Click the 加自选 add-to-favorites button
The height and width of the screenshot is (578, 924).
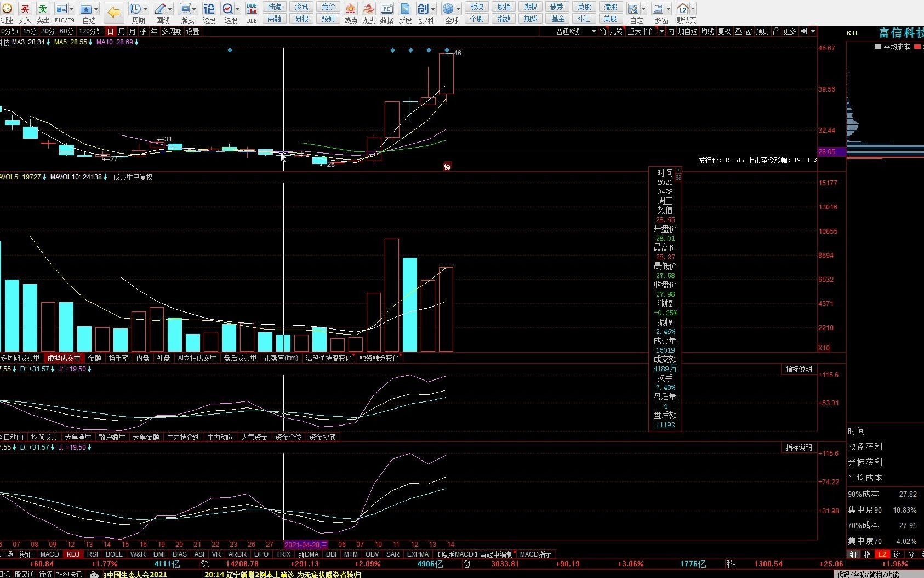click(687, 31)
